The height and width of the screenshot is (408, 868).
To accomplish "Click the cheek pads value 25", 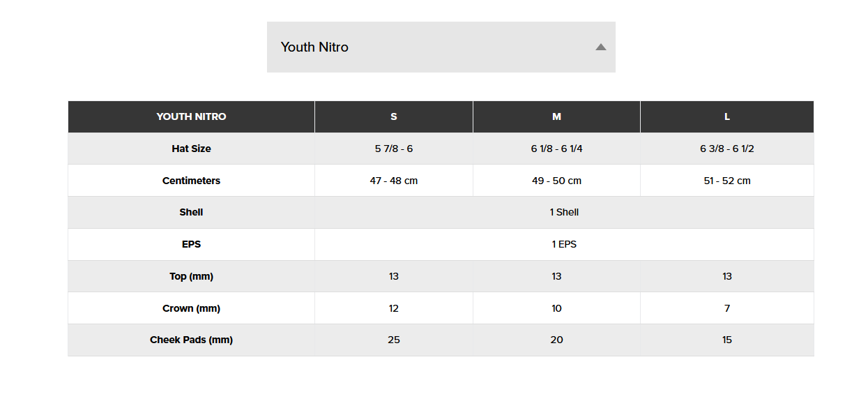I will [x=394, y=340].
